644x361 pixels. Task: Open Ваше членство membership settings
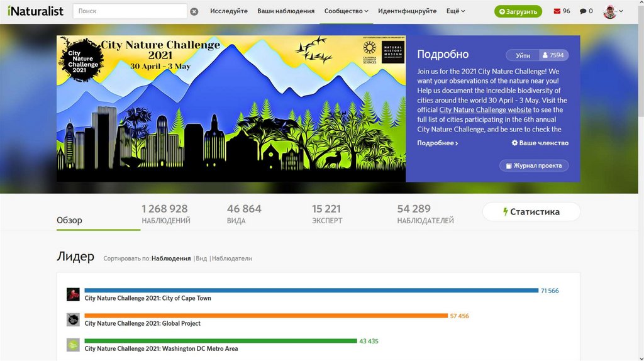[x=540, y=143]
